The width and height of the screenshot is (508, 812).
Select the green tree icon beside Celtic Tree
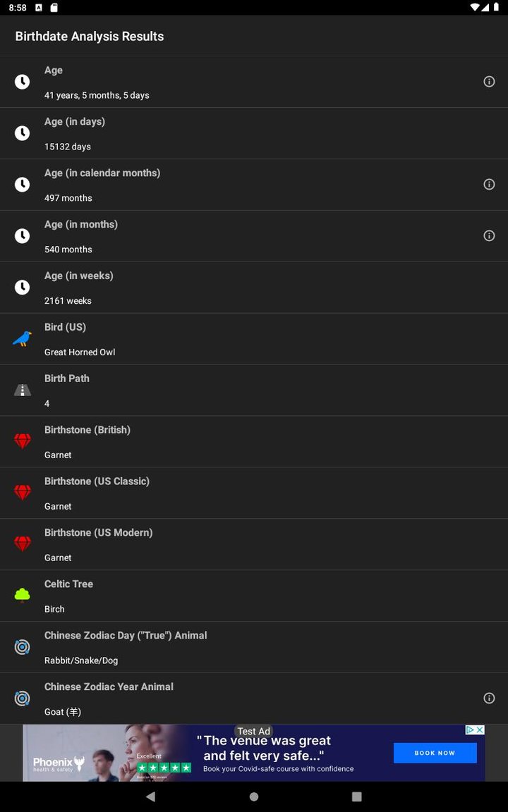point(22,595)
